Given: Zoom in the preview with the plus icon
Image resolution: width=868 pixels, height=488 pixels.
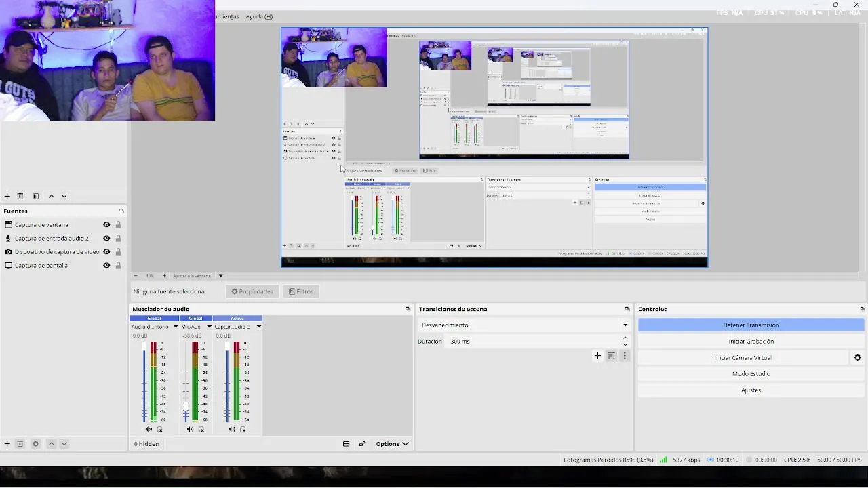Looking at the screenshot, I should tap(164, 276).
